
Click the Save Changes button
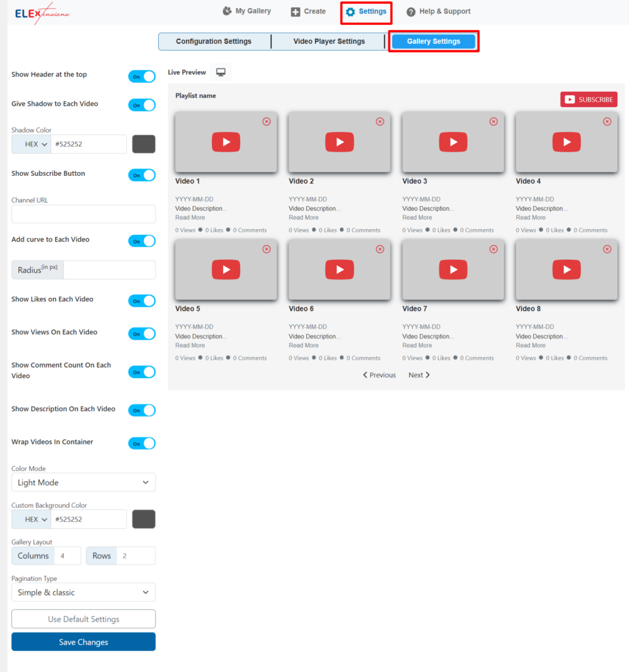click(83, 642)
